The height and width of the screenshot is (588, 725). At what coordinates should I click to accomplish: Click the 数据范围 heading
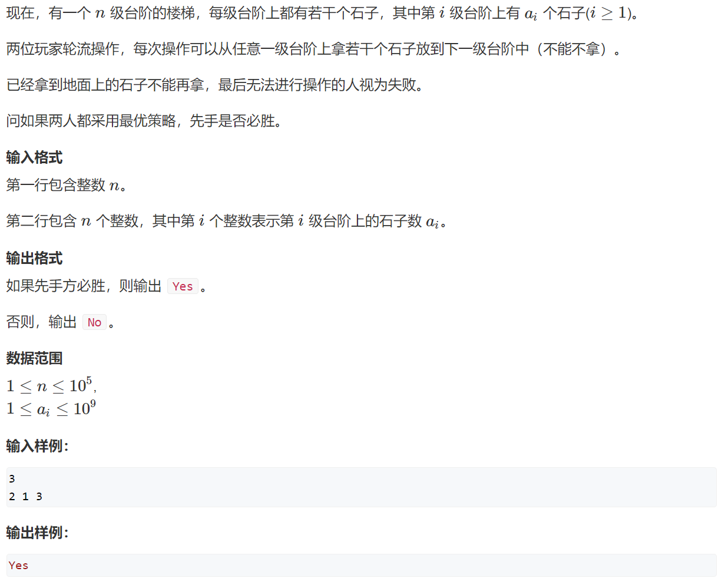(x=34, y=358)
